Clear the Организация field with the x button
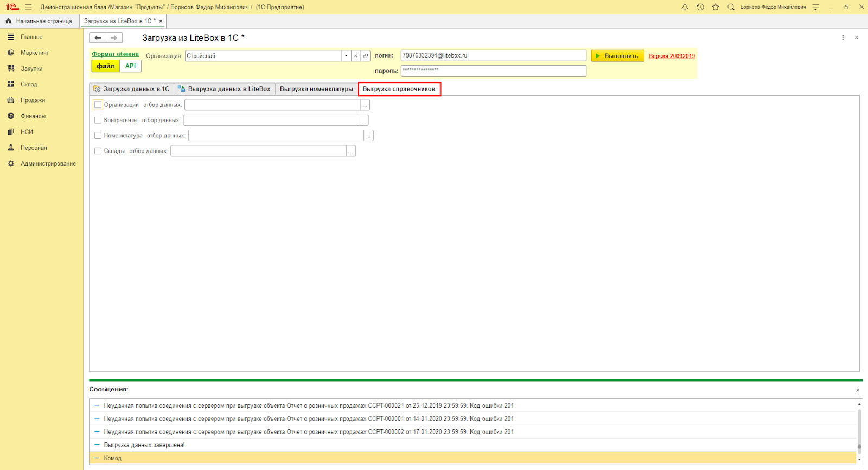Viewport: 868px width, 470px height. [356, 56]
